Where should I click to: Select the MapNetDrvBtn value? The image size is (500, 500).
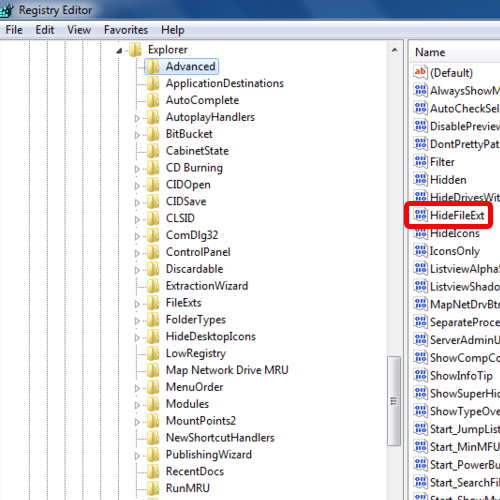[x=465, y=304]
